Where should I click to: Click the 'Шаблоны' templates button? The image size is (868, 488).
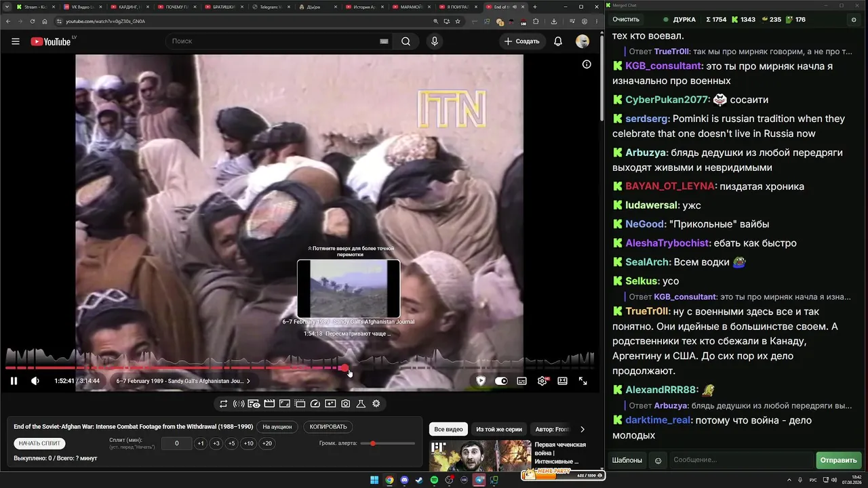pyautogui.click(x=627, y=460)
